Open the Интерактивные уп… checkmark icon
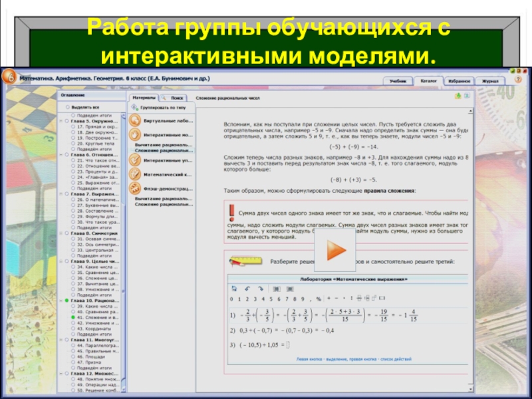The image size is (532, 399). pos(135,160)
